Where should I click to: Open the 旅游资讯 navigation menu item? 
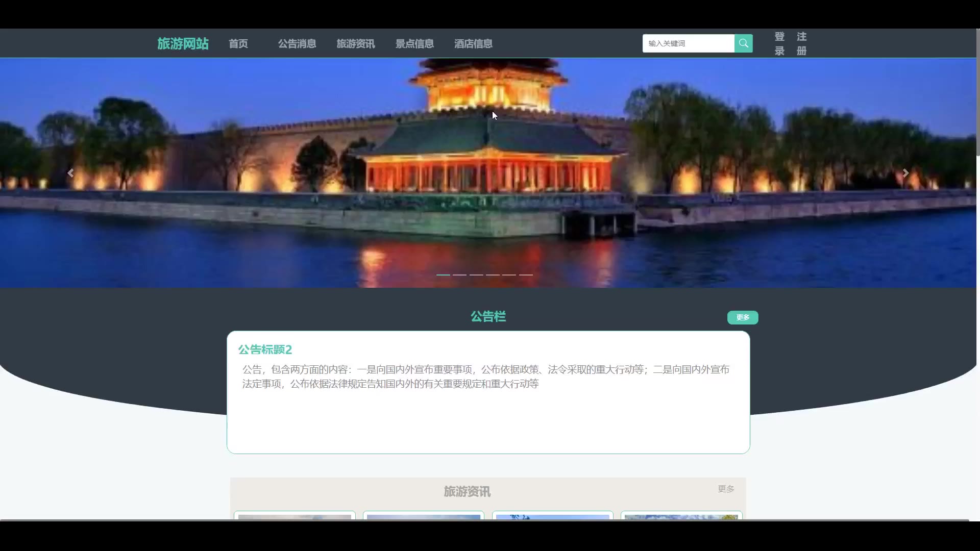point(356,43)
